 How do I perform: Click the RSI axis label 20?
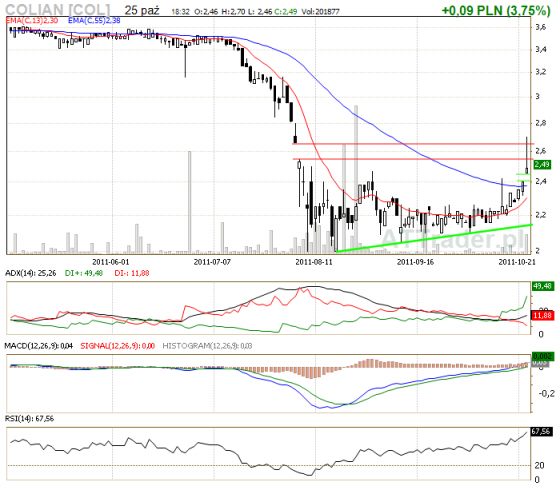[539, 465]
